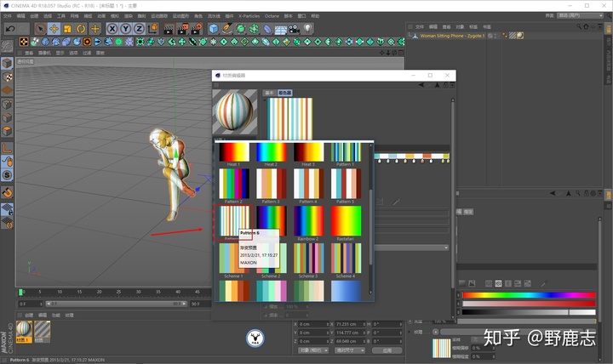Open Render Settings clapperboard with gear

[197, 29]
